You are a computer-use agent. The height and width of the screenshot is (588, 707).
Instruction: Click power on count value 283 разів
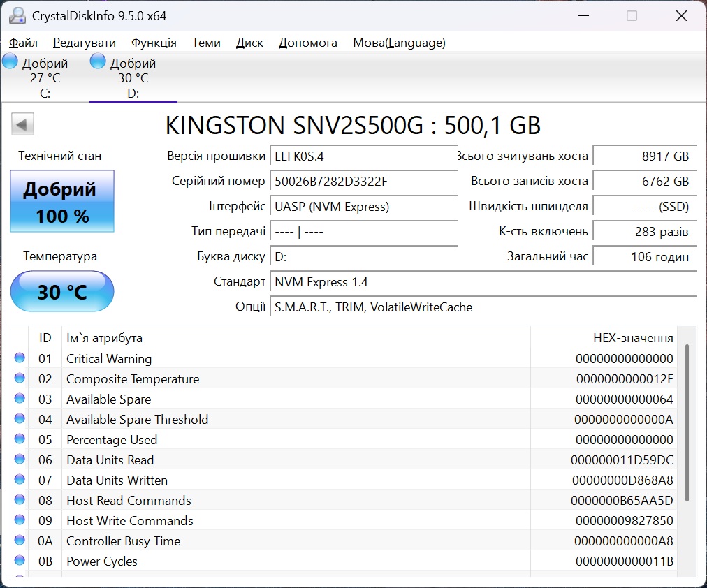click(x=645, y=232)
